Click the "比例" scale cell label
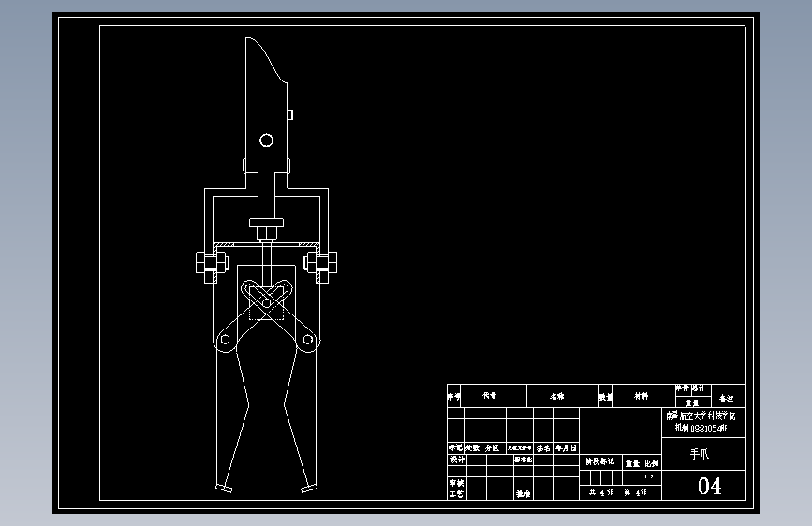 tap(652, 464)
